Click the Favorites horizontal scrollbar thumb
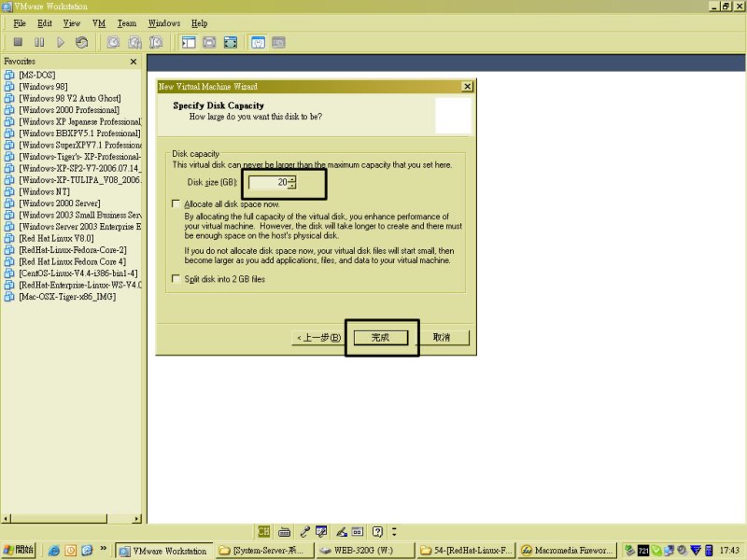The image size is (747, 560). pos(59,518)
